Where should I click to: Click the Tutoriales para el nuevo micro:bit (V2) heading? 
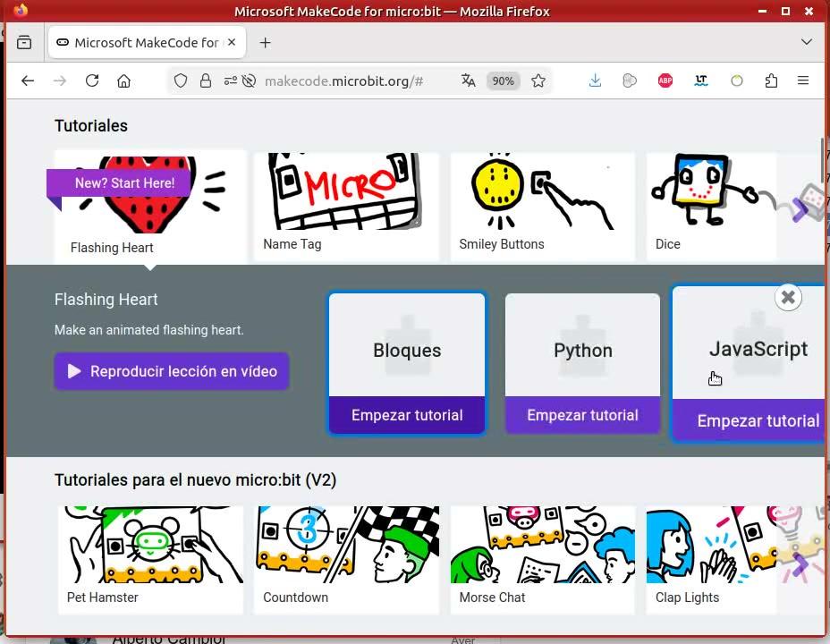[195, 480]
